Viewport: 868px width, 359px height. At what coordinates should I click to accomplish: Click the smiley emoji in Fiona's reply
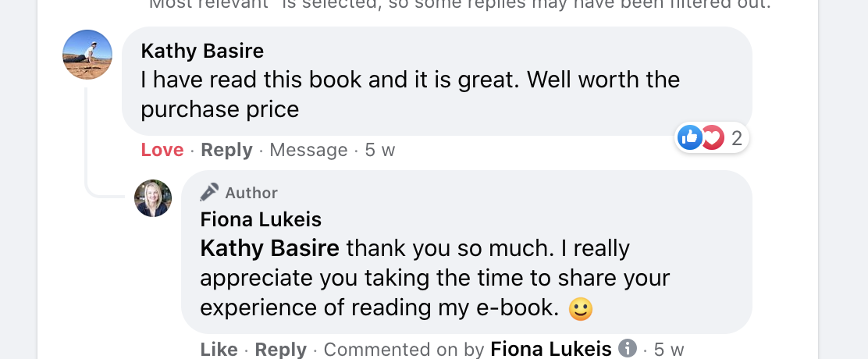[580, 308]
